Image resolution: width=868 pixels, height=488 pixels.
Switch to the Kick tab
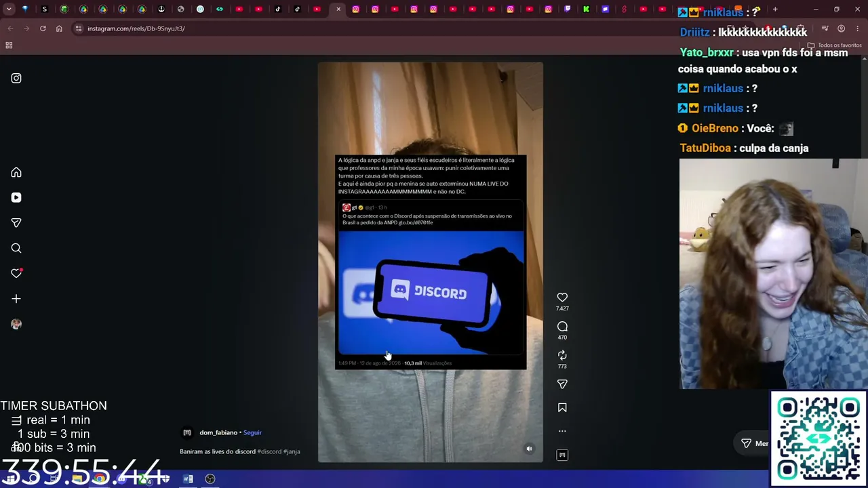coord(587,9)
